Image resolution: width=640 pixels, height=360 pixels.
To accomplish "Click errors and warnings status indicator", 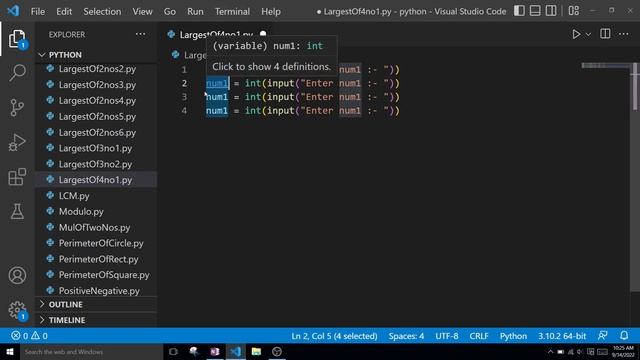I will click(29, 336).
